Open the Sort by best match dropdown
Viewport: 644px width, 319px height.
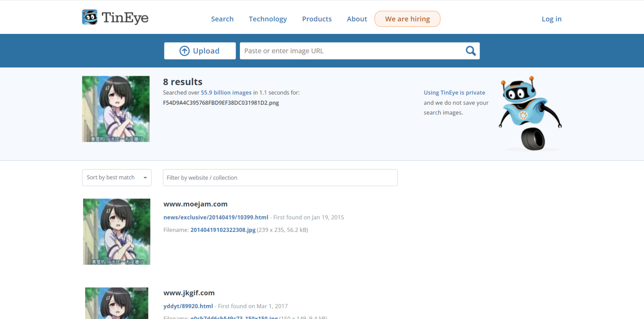(117, 177)
